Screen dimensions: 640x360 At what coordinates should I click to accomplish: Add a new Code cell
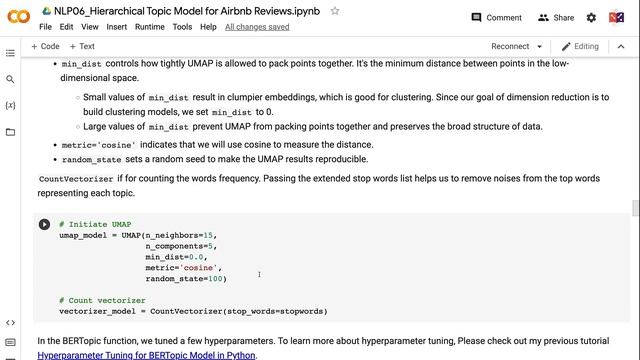click(x=45, y=47)
